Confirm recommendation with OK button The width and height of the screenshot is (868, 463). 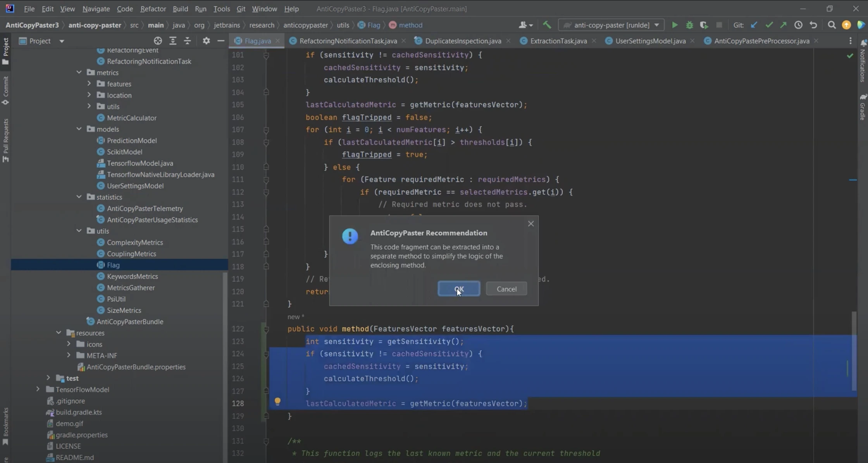(x=459, y=289)
